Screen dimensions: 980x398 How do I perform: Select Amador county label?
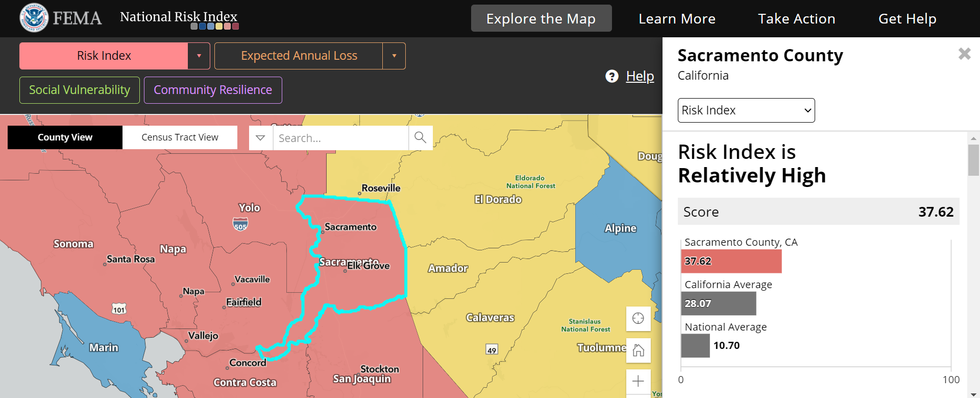coord(448,268)
